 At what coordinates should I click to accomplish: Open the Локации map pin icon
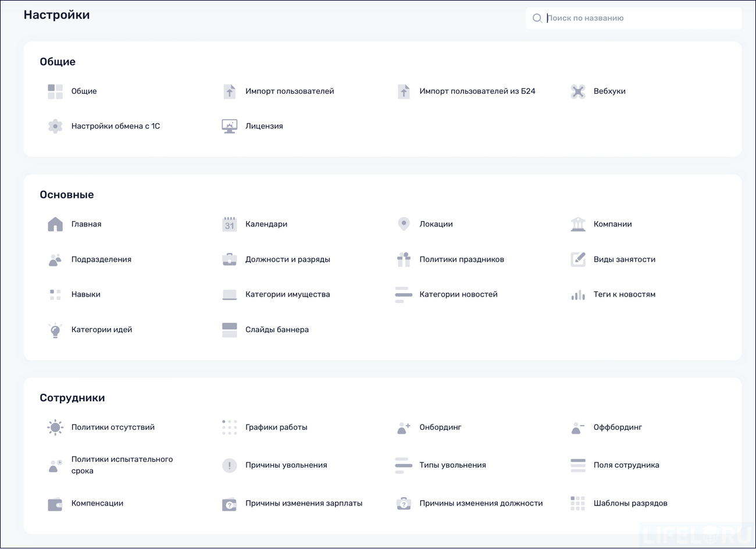point(404,224)
